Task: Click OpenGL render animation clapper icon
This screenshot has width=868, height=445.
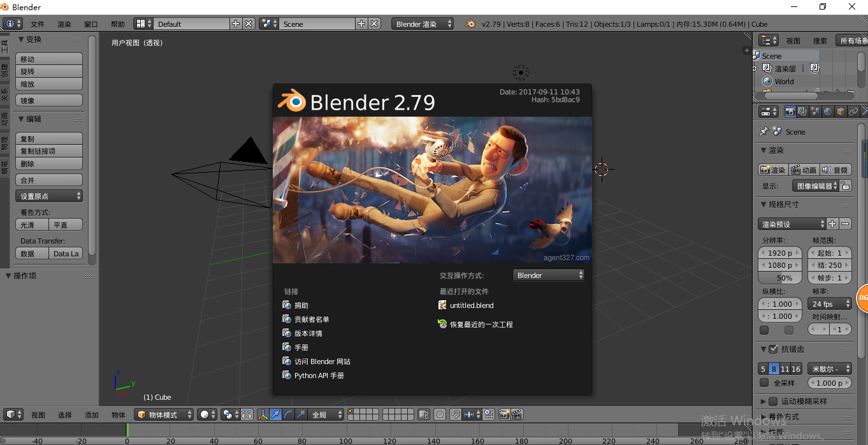Action: (517, 414)
